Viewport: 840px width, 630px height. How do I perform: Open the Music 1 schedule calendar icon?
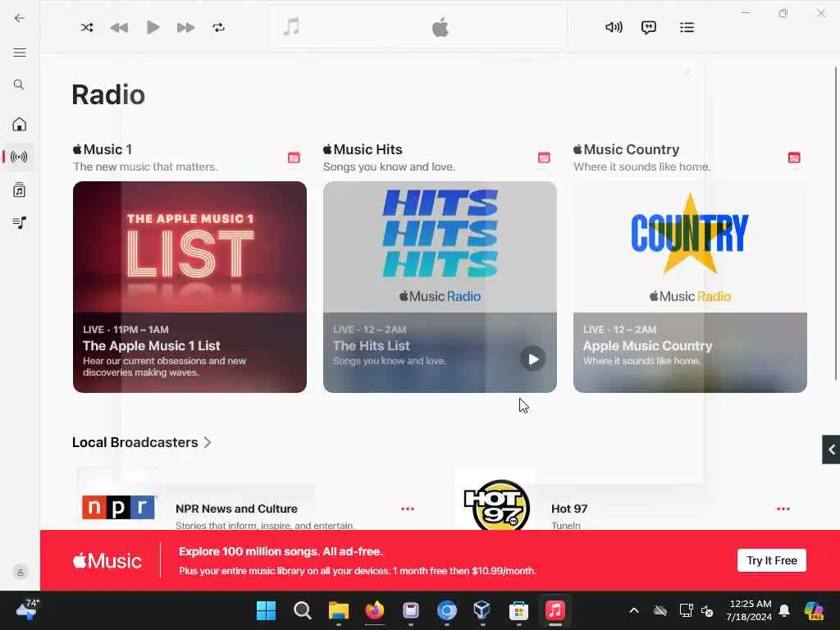coord(294,157)
